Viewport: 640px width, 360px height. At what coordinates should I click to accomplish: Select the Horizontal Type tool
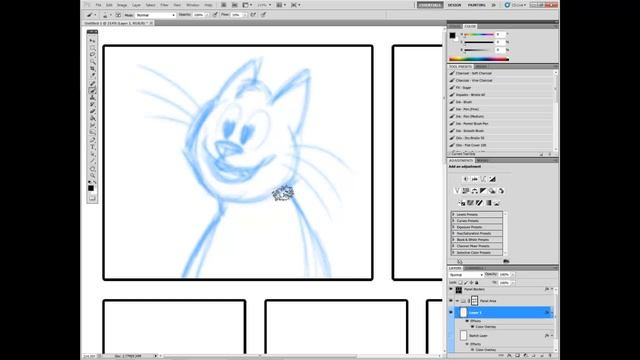click(92, 147)
